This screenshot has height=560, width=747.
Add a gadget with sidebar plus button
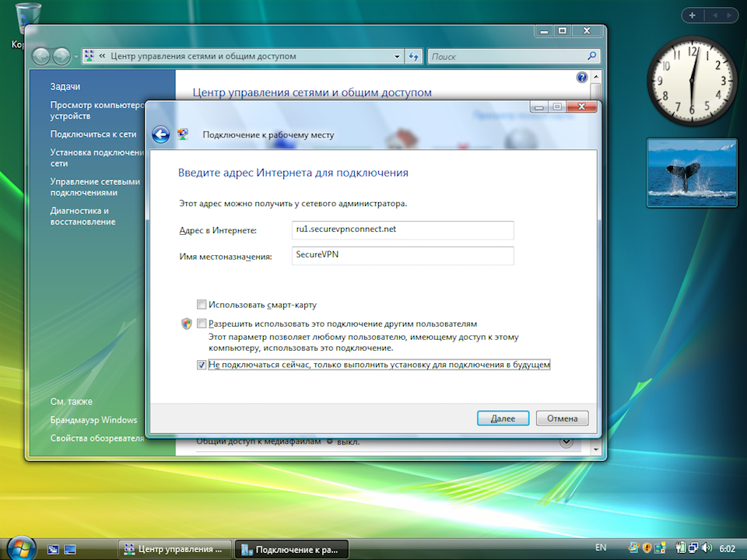click(693, 16)
